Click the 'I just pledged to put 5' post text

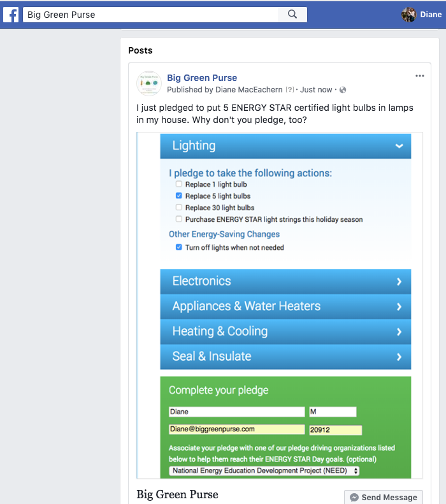(x=275, y=114)
